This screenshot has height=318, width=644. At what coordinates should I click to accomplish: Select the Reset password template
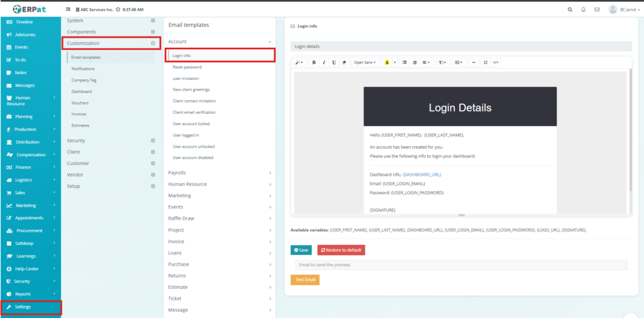point(187,67)
